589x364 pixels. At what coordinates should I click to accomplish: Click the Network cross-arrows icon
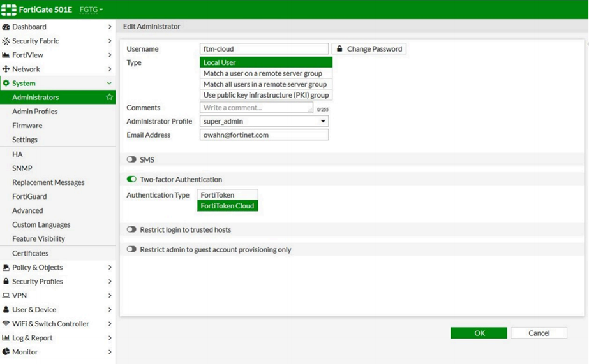click(6, 69)
